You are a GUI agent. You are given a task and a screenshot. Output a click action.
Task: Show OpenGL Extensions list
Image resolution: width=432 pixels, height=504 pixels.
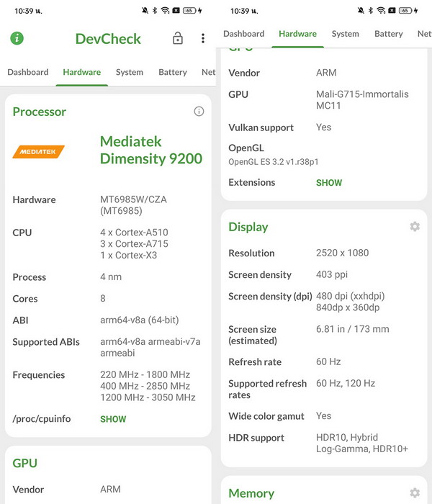point(329,183)
